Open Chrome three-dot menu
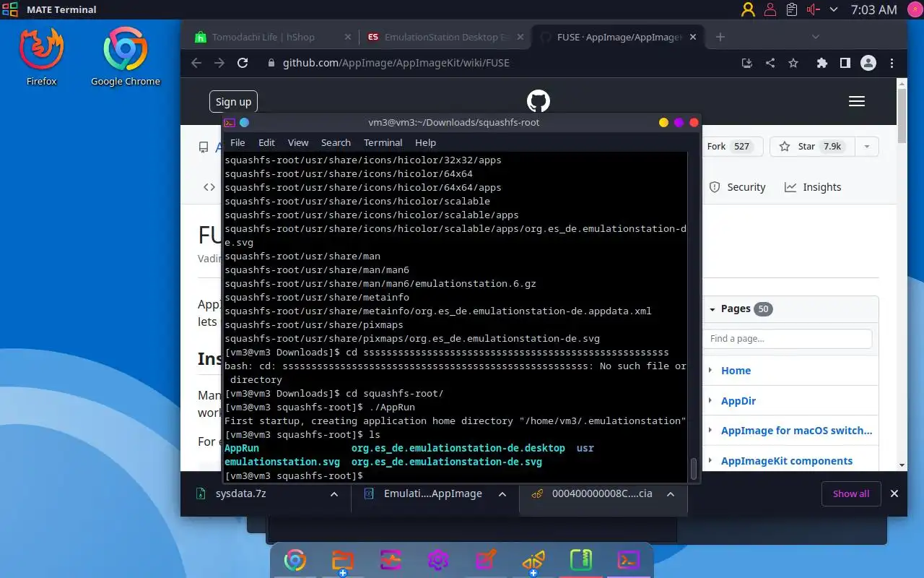Image resolution: width=924 pixels, height=578 pixels. [x=893, y=63]
